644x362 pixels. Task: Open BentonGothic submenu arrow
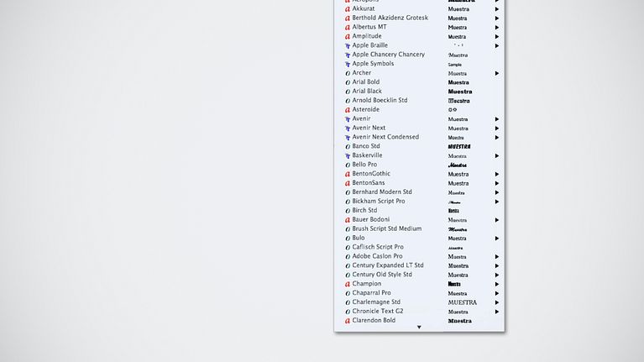tap(496, 174)
